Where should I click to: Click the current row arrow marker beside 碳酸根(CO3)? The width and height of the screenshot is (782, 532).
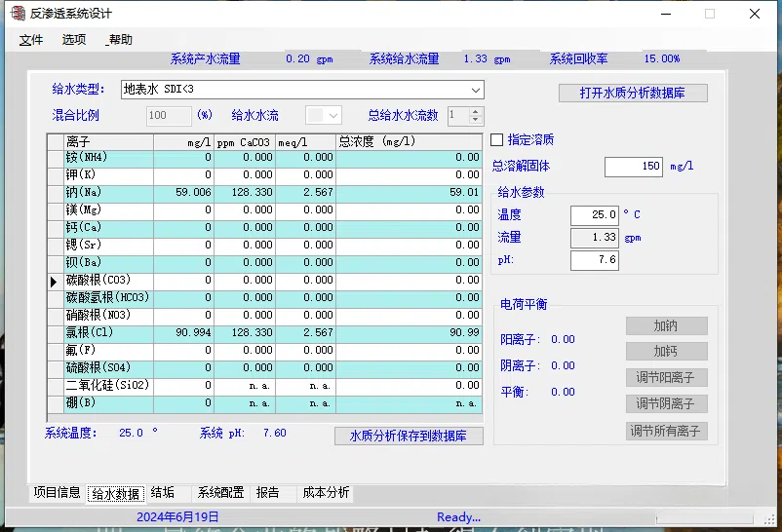tap(54, 282)
